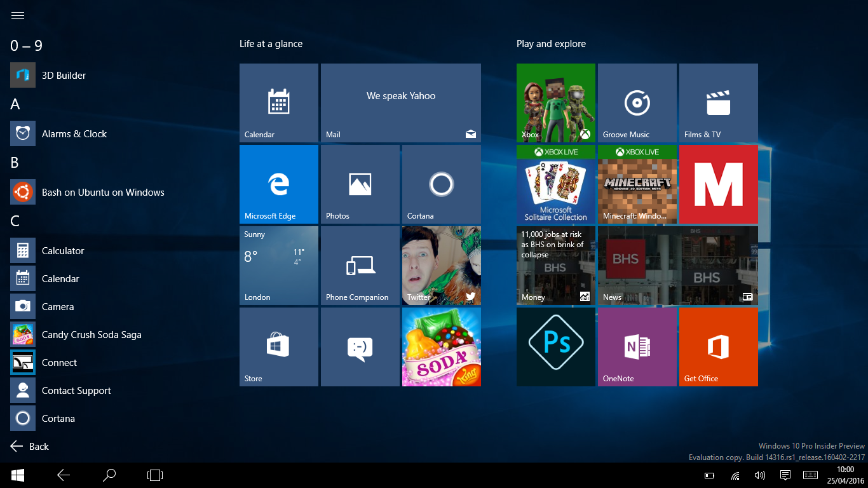Open the hamburger menu at top left

[x=18, y=16]
